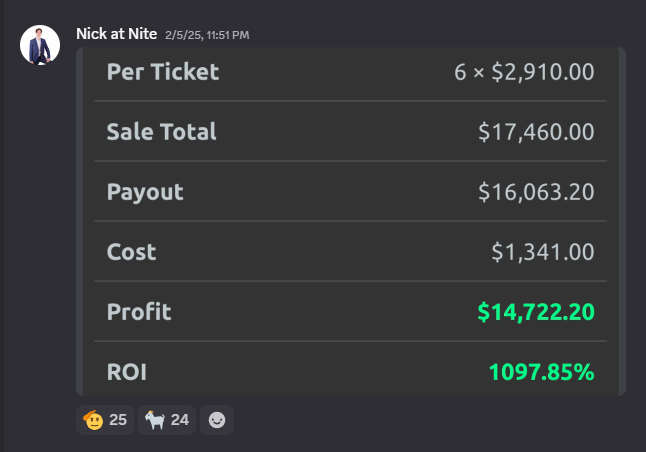The image size is (646, 452).
Task: Select the green $14,722.20 profit value
Action: [x=536, y=312]
